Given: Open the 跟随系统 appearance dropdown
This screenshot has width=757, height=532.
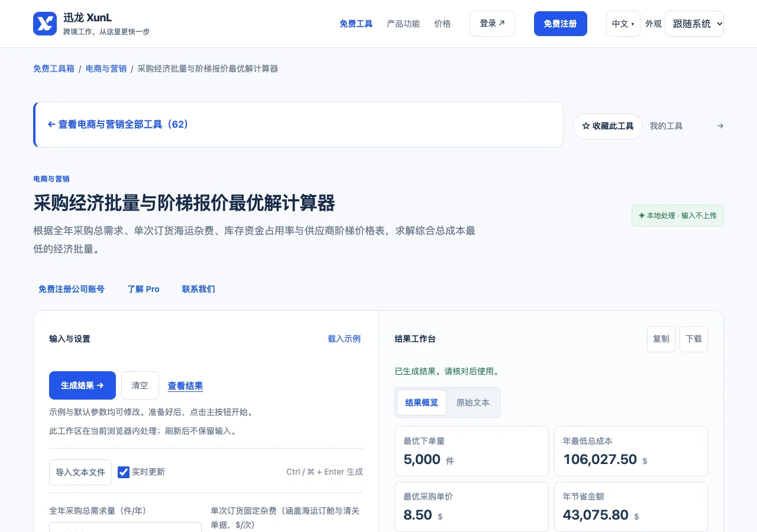Looking at the screenshot, I should coord(694,24).
